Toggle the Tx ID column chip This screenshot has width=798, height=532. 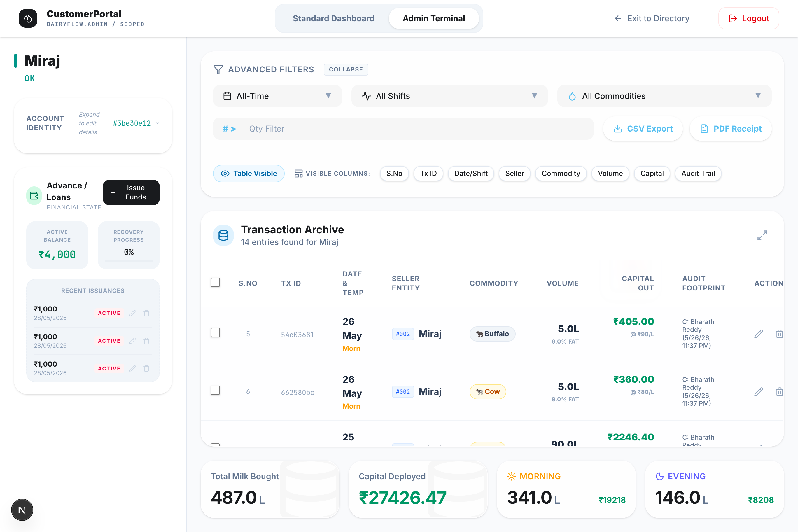[428, 173]
